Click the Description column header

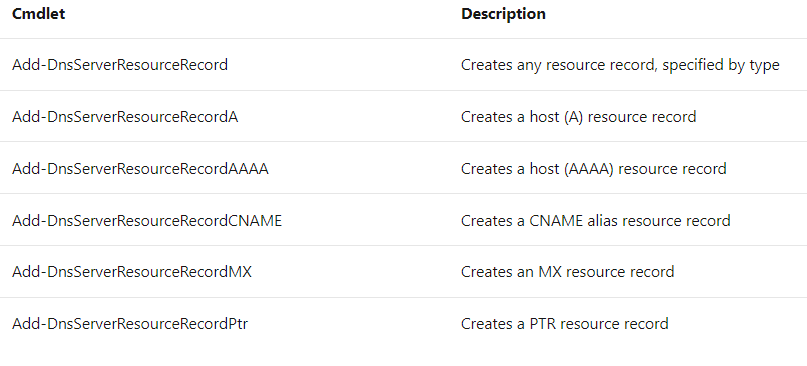coord(503,14)
